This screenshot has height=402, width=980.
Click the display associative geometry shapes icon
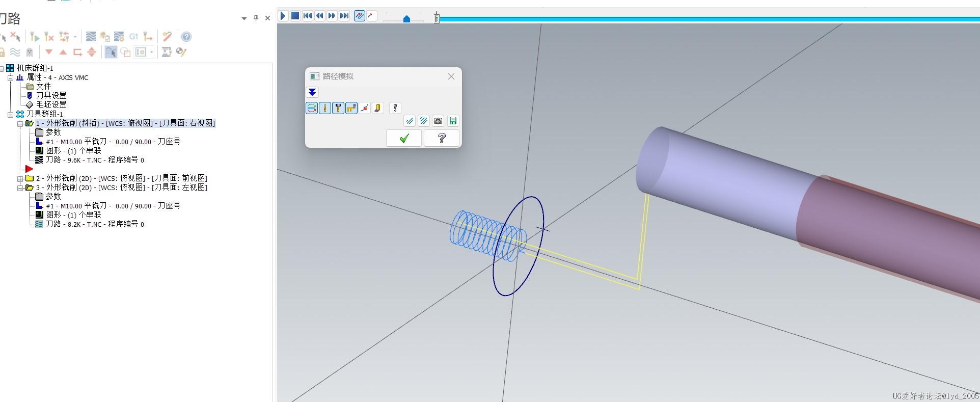coord(125,52)
